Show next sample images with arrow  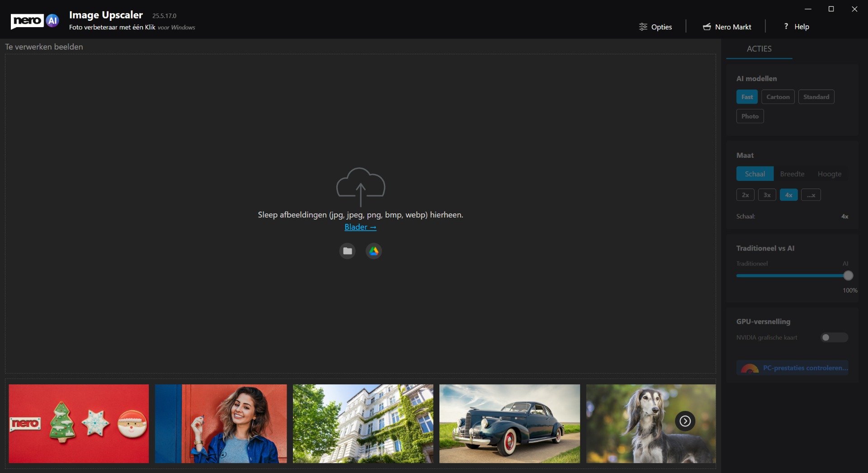[x=685, y=421]
